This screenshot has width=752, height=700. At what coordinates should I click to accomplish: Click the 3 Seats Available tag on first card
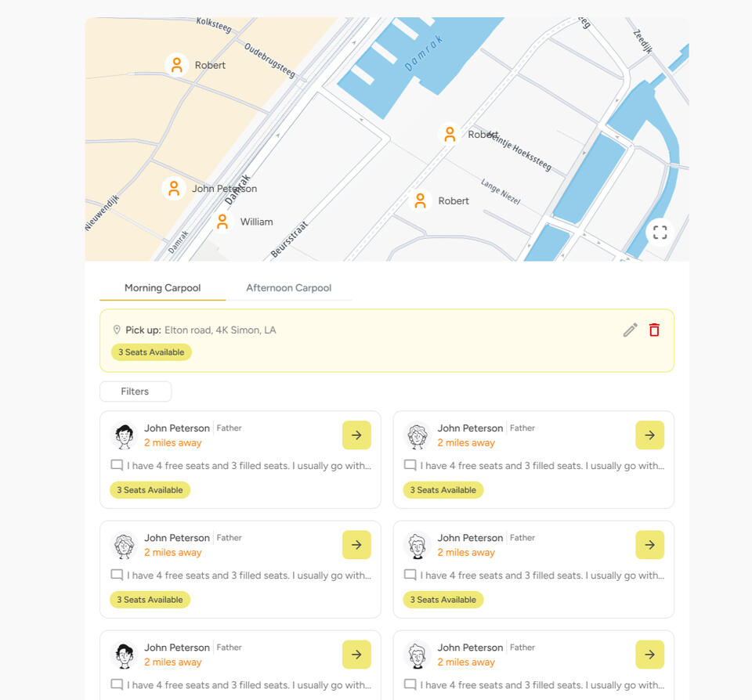point(150,490)
